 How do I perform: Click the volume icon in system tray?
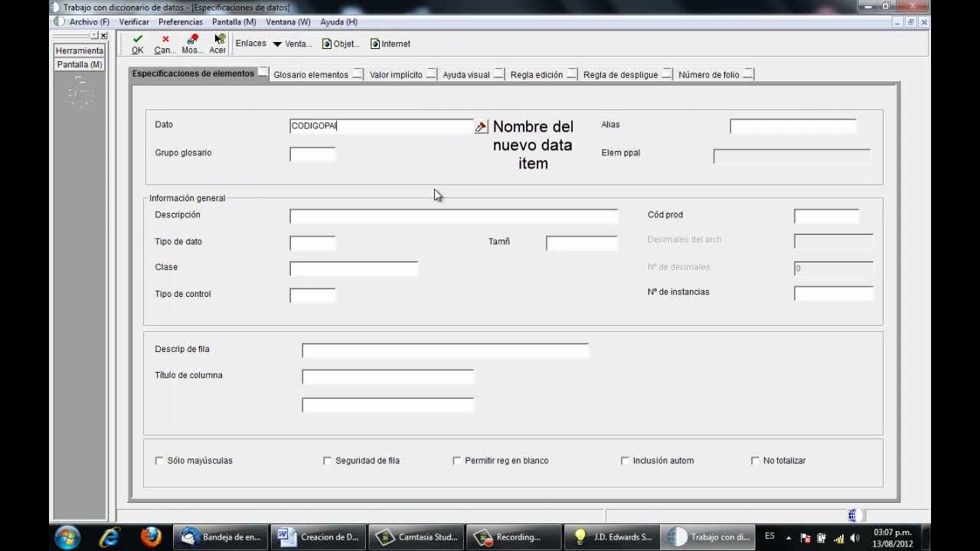pyautogui.click(x=854, y=538)
